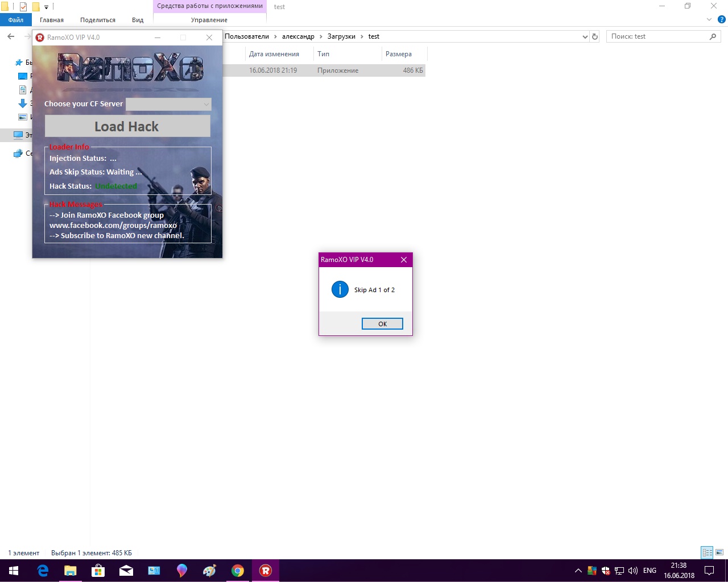Screen dimensions: 728x582
Task: Switch to the Вид ribbon tab
Action: point(138,20)
